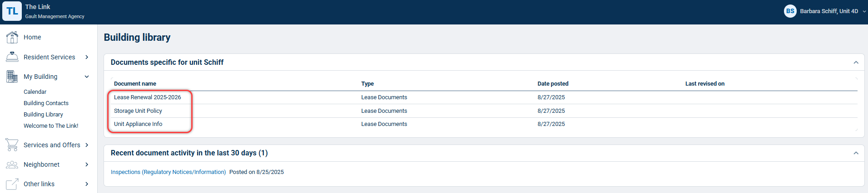Click the Resident Services bell icon
The height and width of the screenshot is (193, 868).
click(x=12, y=57)
